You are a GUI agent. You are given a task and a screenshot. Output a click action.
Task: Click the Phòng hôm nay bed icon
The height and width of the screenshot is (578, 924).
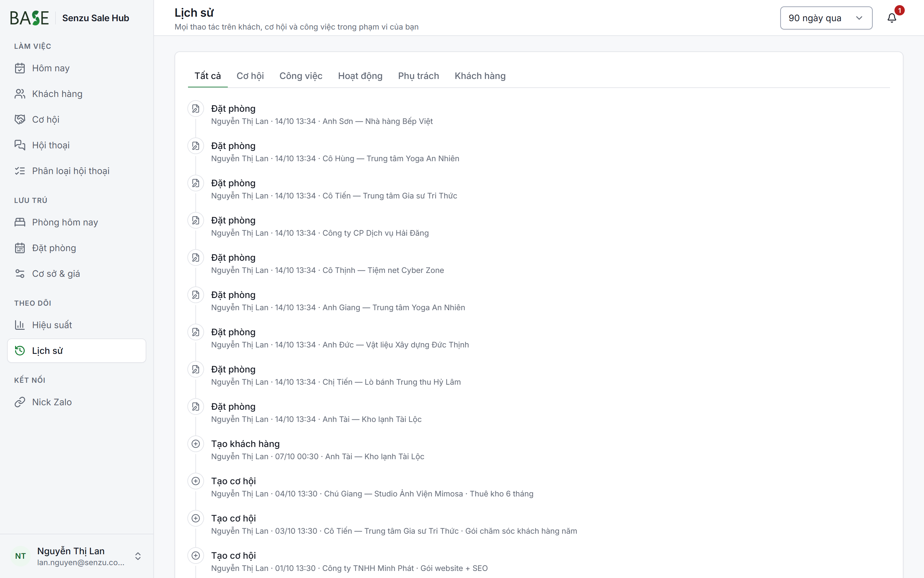point(20,222)
